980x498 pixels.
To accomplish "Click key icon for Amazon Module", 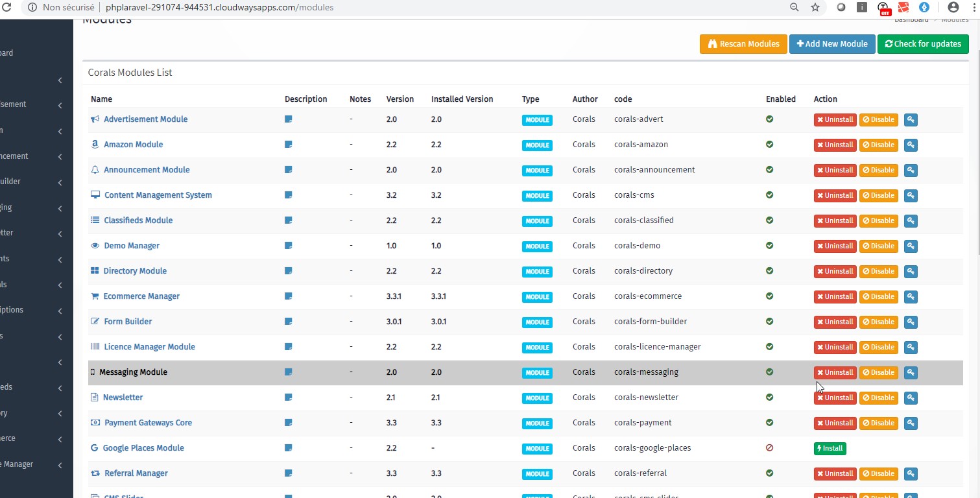I will (x=911, y=145).
